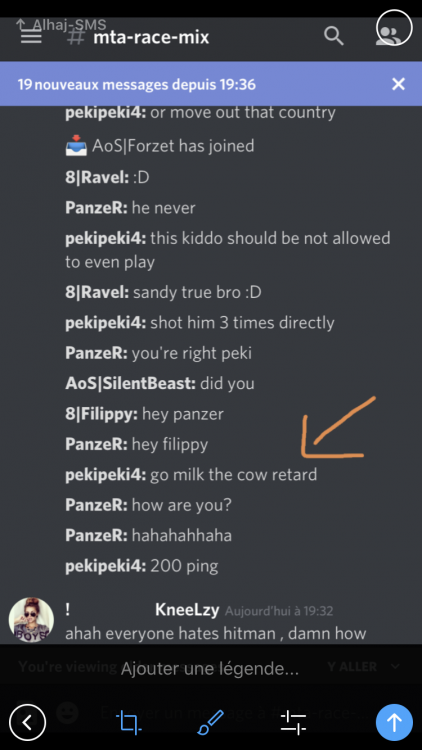Select the brush markup tool

[x=211, y=722]
